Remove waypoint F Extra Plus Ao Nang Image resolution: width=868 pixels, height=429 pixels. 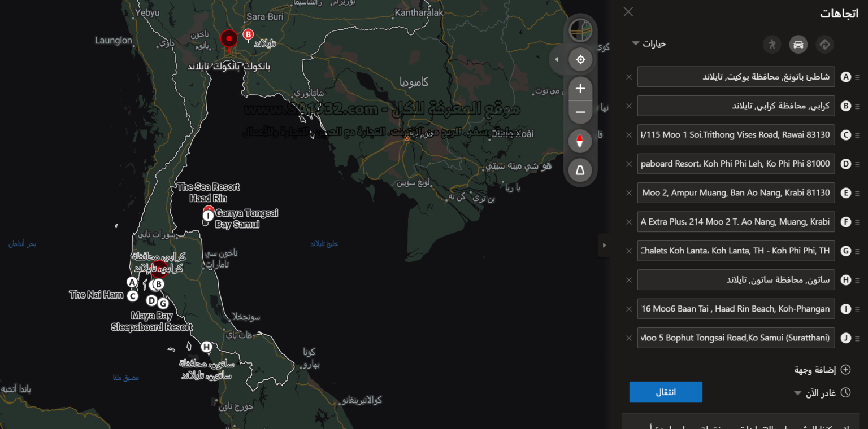click(629, 222)
